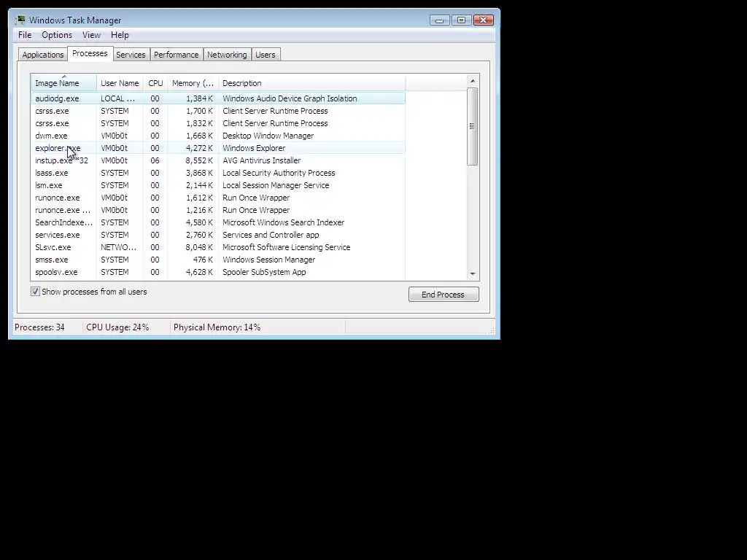
Task: Sort by the Image Name column header
Action: click(64, 83)
